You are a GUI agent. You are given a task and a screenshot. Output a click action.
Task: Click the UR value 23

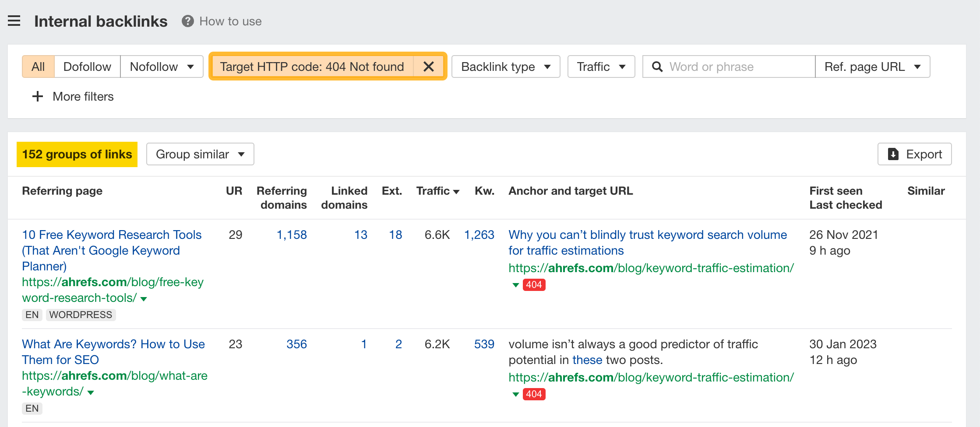(x=235, y=344)
